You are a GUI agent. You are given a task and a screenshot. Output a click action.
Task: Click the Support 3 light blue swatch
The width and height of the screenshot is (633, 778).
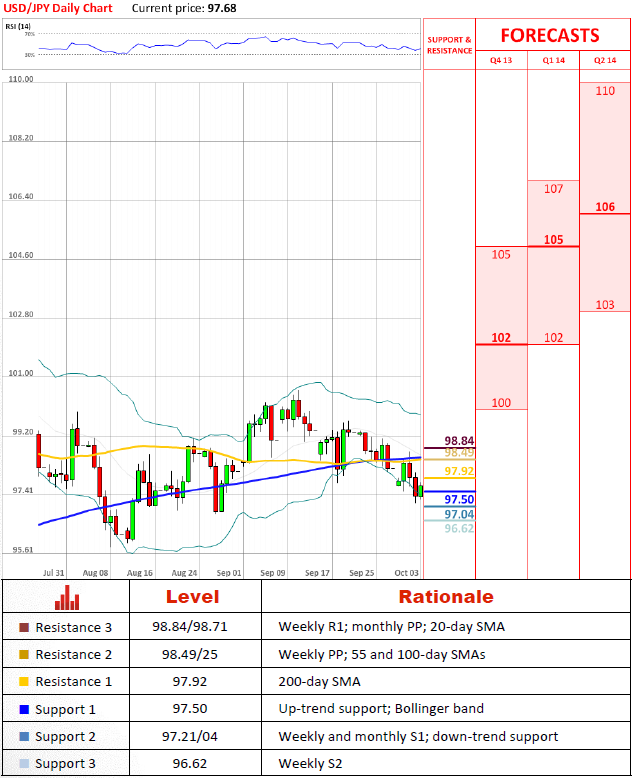coord(24,764)
